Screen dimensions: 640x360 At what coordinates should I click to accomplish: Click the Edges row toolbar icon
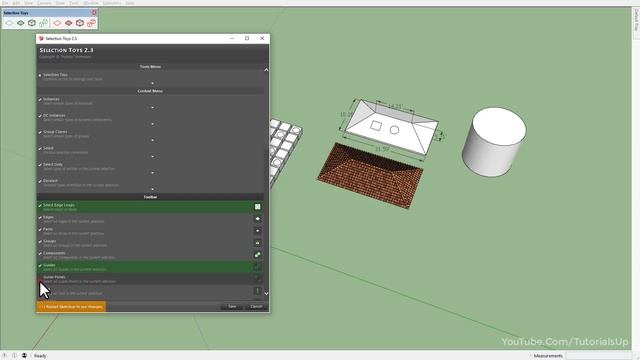[x=258, y=219]
